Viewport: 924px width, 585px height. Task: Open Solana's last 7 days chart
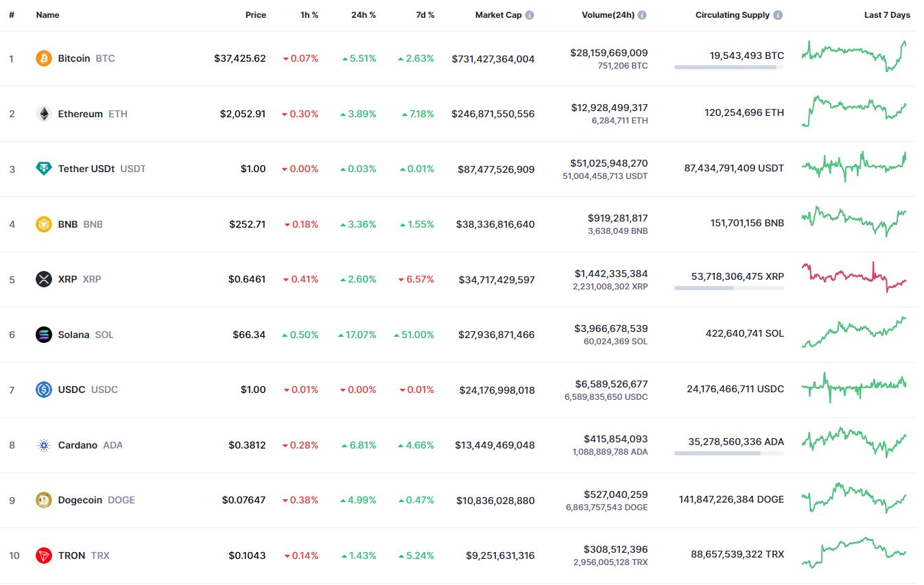[854, 333]
